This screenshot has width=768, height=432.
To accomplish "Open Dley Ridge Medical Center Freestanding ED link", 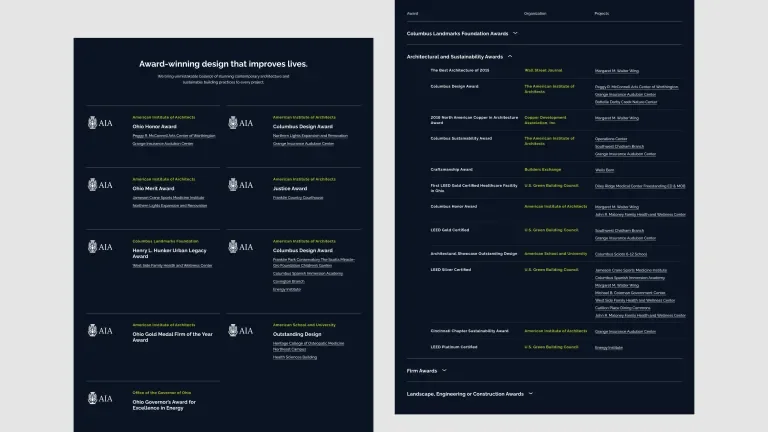I will (x=640, y=186).
